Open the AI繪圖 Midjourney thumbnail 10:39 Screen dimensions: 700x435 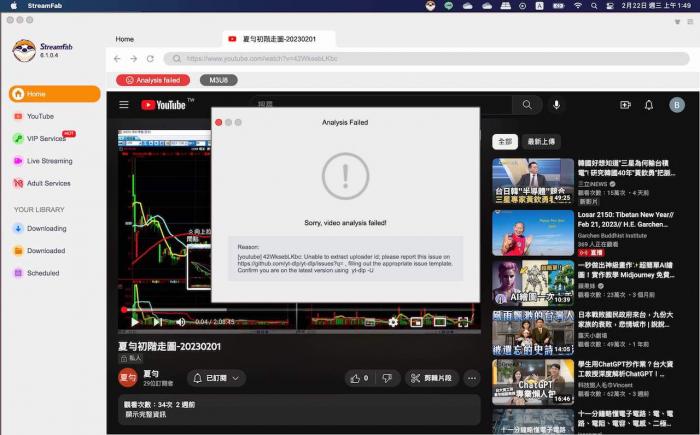tap(533, 283)
